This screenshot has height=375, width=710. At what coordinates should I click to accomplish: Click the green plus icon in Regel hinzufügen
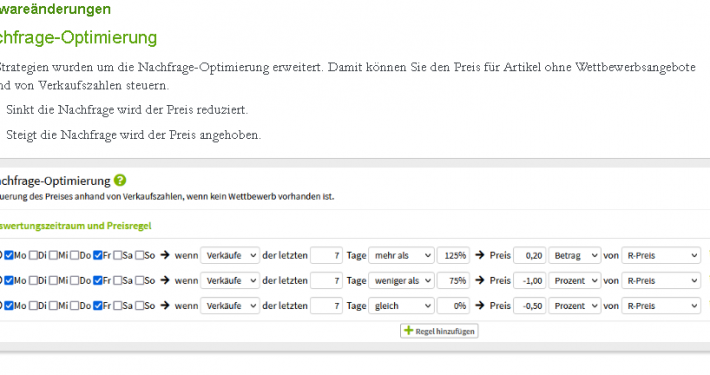point(408,330)
